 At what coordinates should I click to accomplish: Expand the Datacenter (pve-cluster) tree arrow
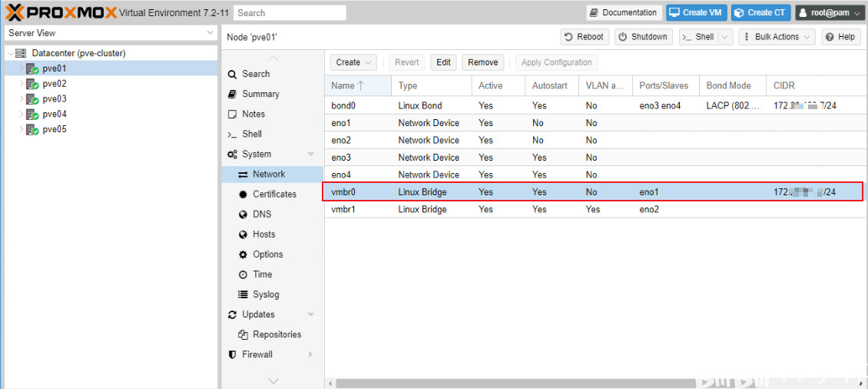tap(11, 54)
